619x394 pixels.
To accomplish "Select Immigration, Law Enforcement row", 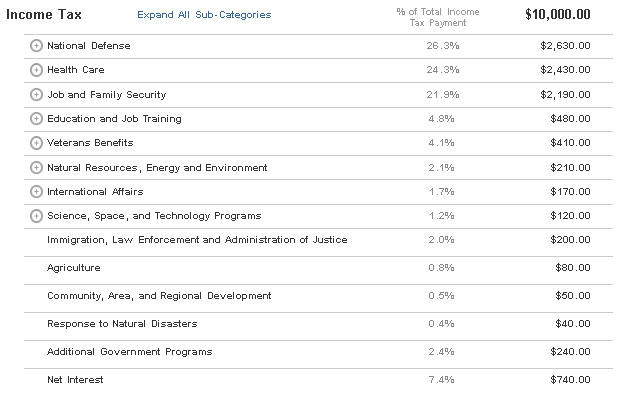I will [318, 240].
